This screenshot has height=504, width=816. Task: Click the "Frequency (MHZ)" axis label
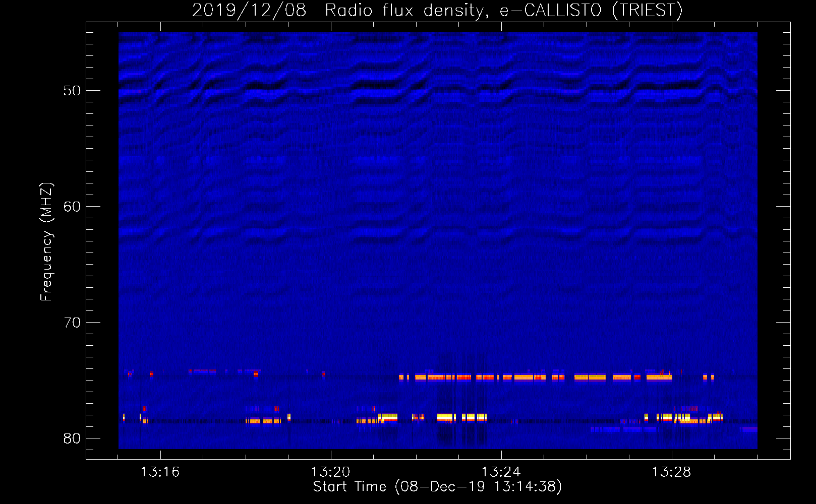pyautogui.click(x=46, y=242)
